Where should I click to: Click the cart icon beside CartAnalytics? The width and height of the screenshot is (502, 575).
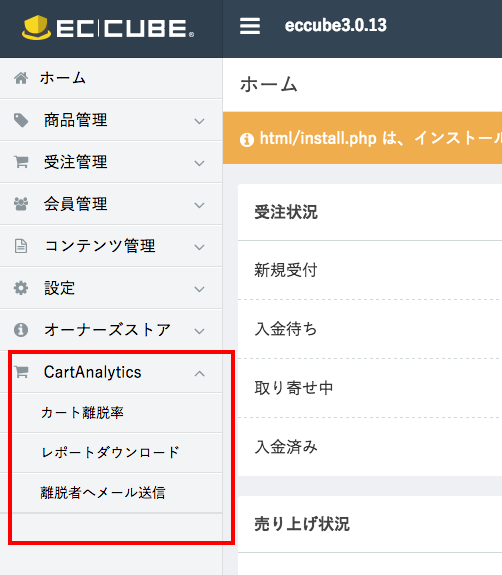pyautogui.click(x=22, y=372)
